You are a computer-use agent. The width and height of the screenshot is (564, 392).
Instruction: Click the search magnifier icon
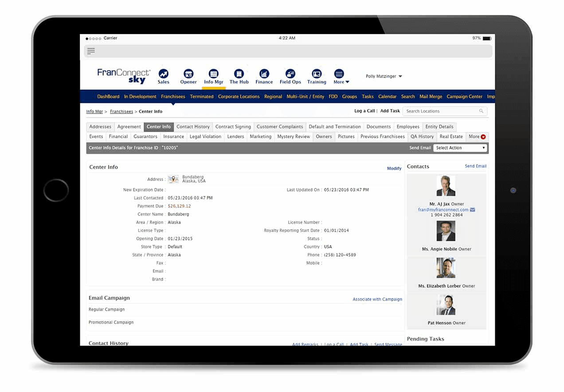[x=481, y=111]
